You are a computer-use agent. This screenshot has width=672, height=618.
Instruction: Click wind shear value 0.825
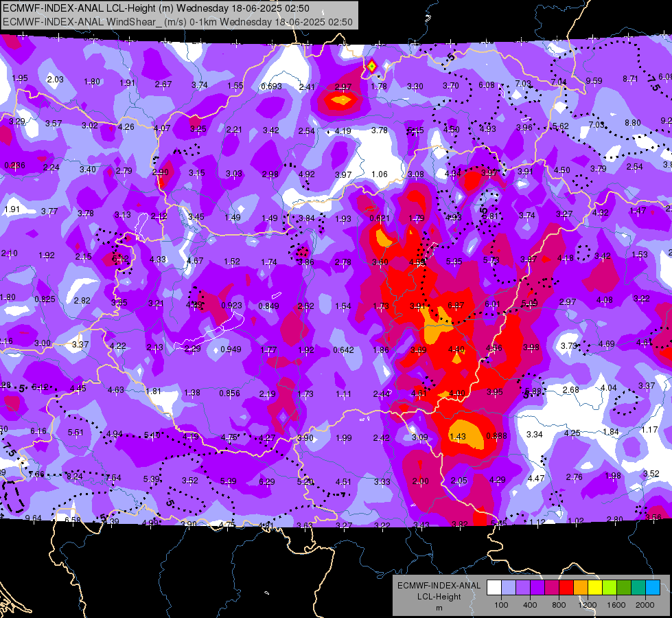[x=45, y=299]
